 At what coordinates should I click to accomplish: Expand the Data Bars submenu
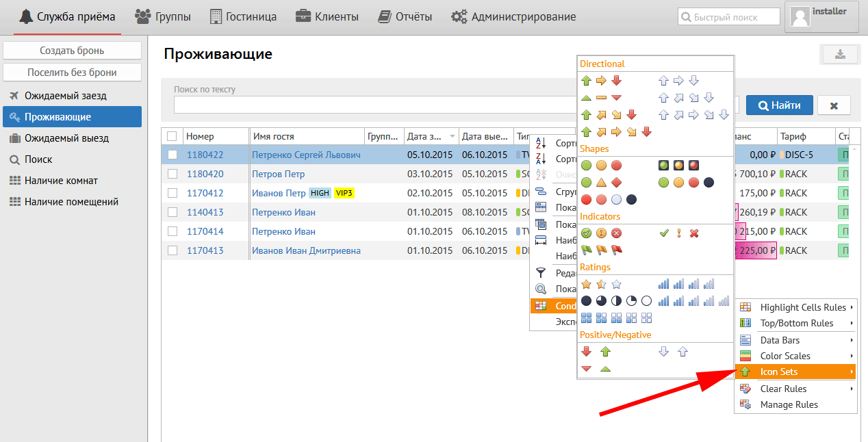[x=797, y=340]
